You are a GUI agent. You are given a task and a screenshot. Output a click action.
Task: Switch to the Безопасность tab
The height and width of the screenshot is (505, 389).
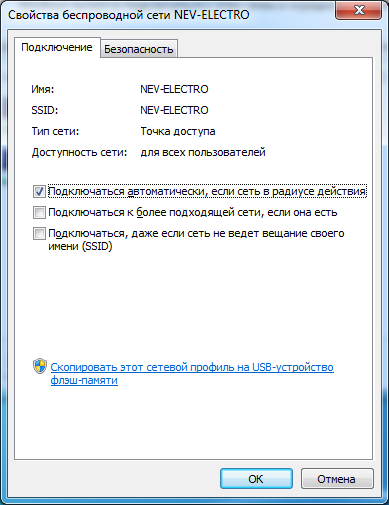click(x=139, y=49)
